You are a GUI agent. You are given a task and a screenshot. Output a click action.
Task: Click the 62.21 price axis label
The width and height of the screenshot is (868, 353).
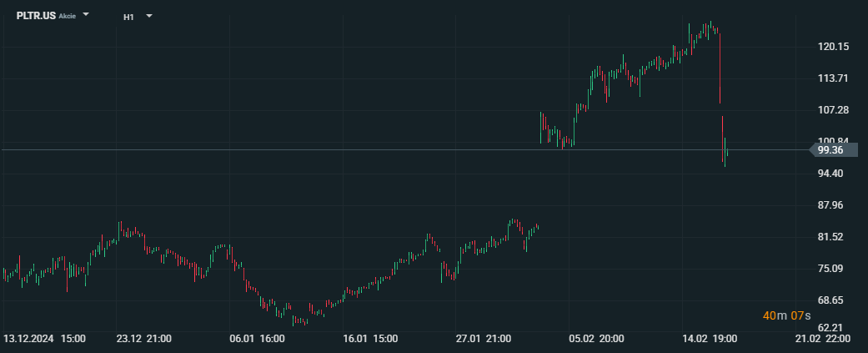pos(833,328)
